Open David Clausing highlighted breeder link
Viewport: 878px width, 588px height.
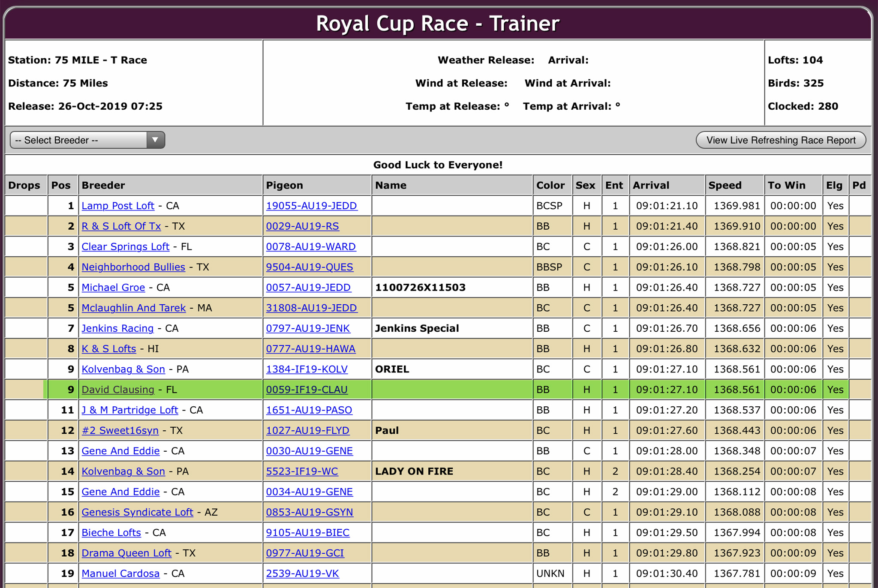pyautogui.click(x=118, y=390)
